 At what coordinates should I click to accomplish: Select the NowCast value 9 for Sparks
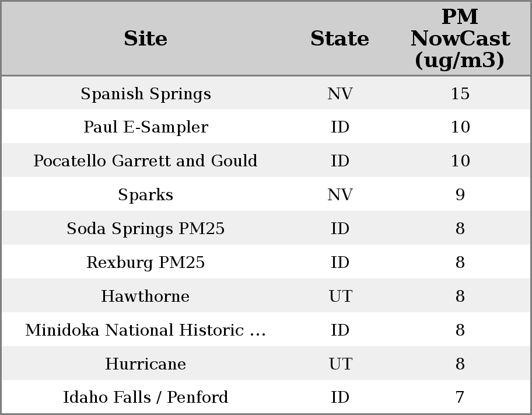pos(460,195)
